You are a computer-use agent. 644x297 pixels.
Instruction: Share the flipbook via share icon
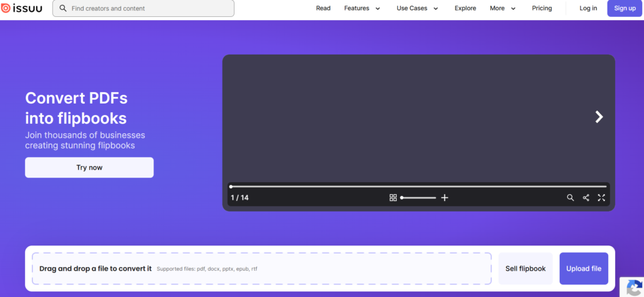(586, 198)
